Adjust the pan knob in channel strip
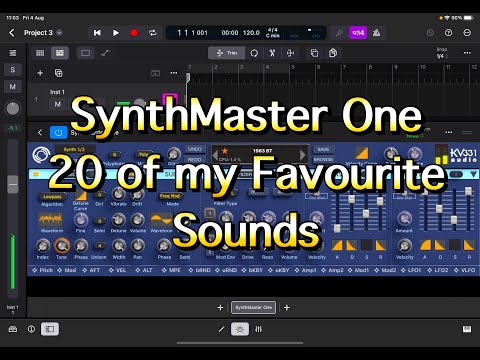This screenshot has width=480, height=360. coord(13,108)
